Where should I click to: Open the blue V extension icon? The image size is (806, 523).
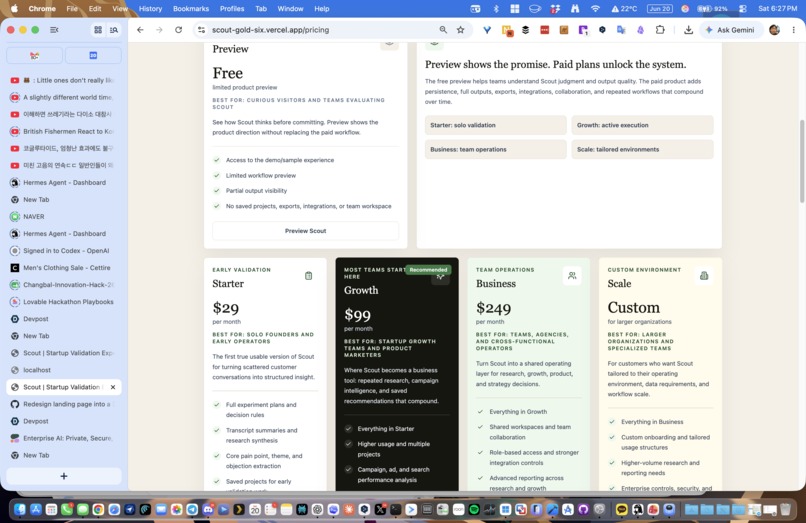[487, 30]
